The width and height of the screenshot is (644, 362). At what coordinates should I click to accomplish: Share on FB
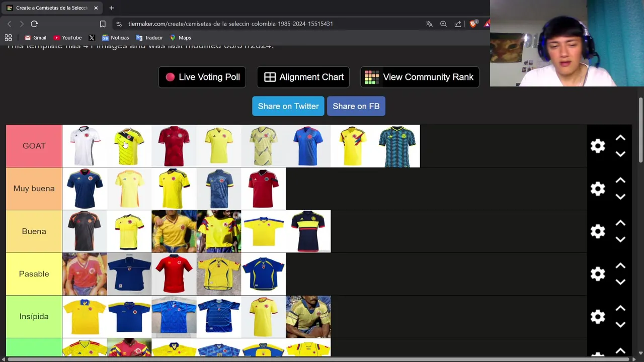click(x=356, y=106)
